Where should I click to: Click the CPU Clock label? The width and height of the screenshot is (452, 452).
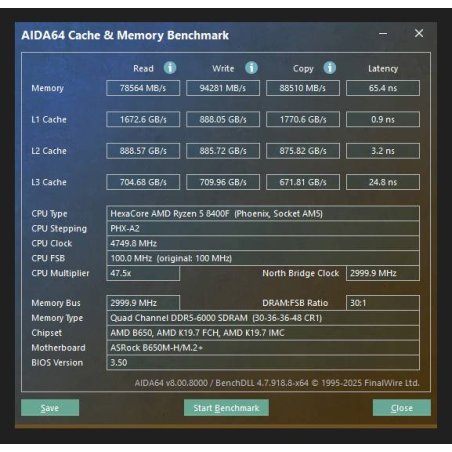point(52,243)
